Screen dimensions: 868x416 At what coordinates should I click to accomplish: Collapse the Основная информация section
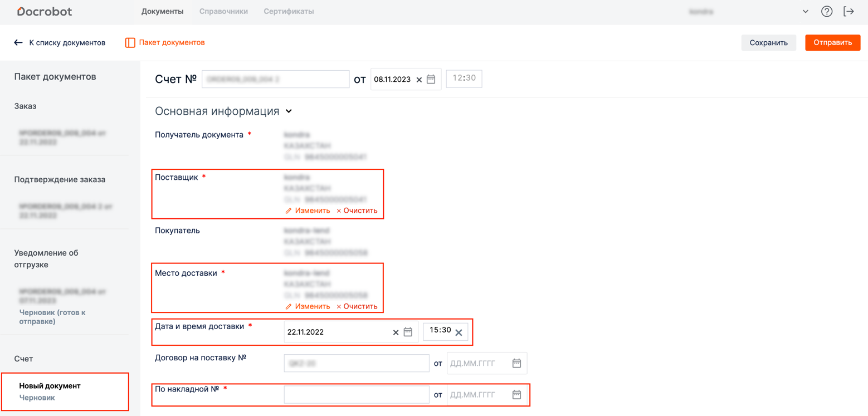point(289,111)
